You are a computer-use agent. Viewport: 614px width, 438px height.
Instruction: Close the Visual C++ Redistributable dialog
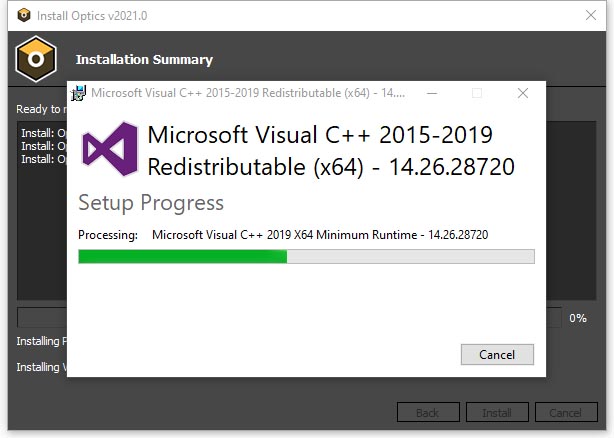click(523, 93)
